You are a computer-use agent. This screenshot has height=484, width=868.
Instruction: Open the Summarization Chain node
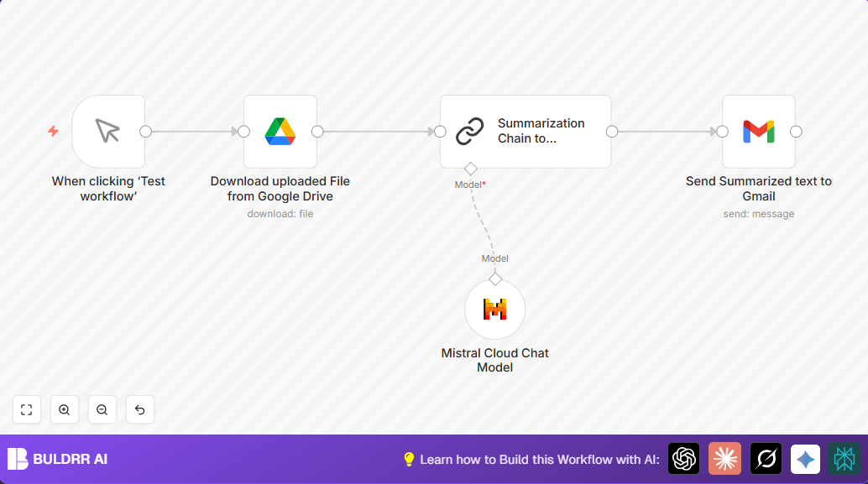pyautogui.click(x=526, y=132)
